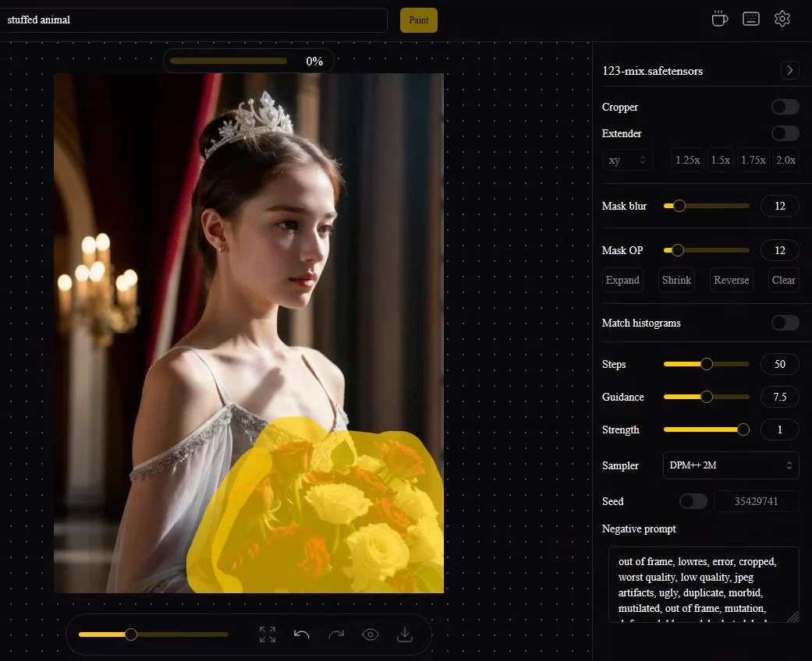Undo the last mask stroke
The width and height of the screenshot is (812, 661).
tap(301, 634)
